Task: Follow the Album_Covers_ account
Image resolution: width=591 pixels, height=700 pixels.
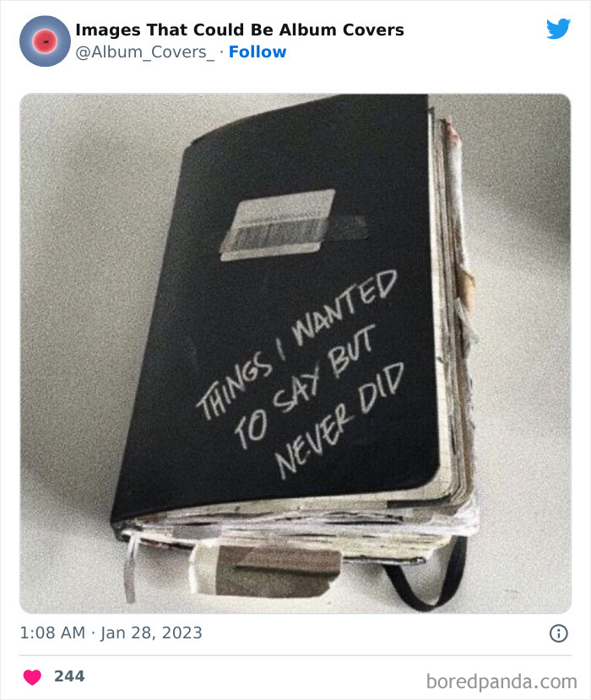Action: 258,52
